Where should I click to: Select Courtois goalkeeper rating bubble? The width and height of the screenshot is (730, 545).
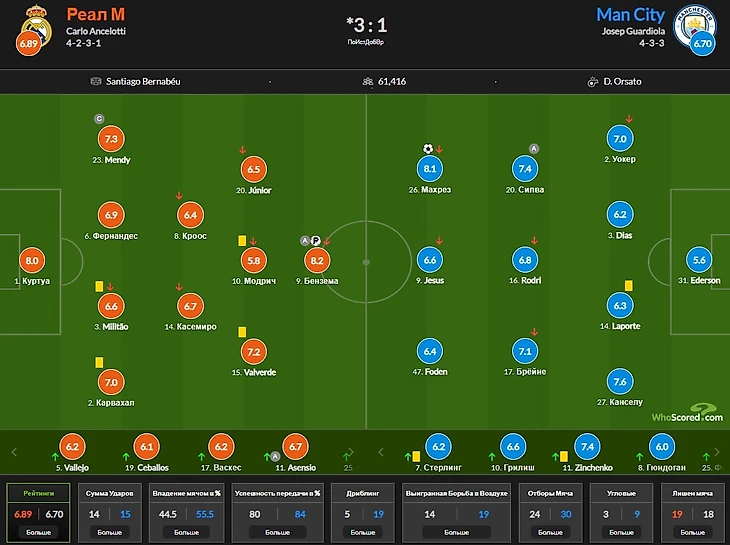[x=32, y=260]
